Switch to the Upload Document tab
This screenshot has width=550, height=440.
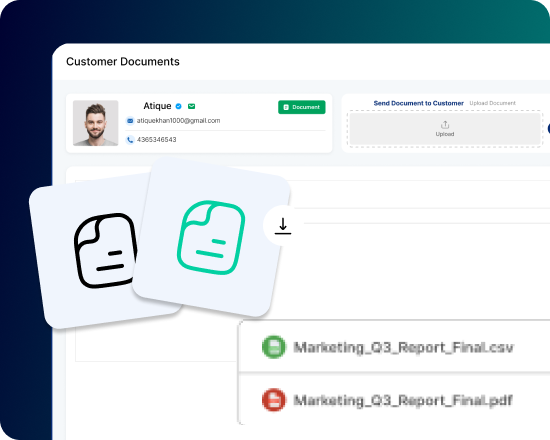tap(492, 103)
